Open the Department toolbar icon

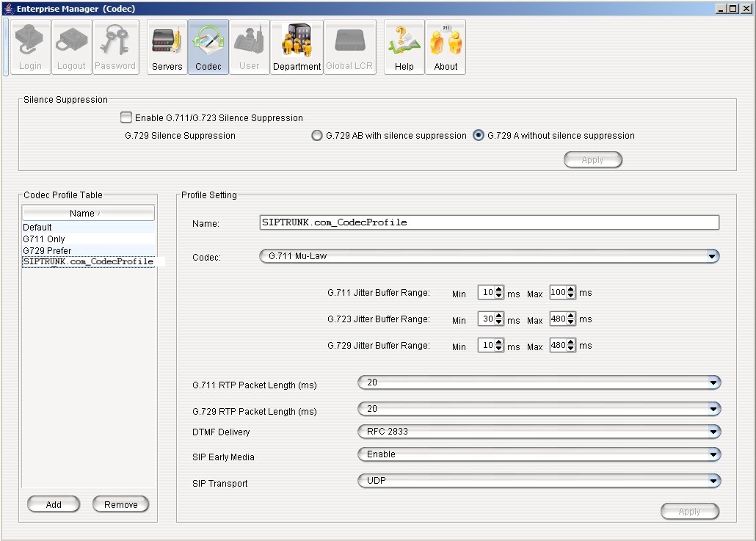coord(297,47)
